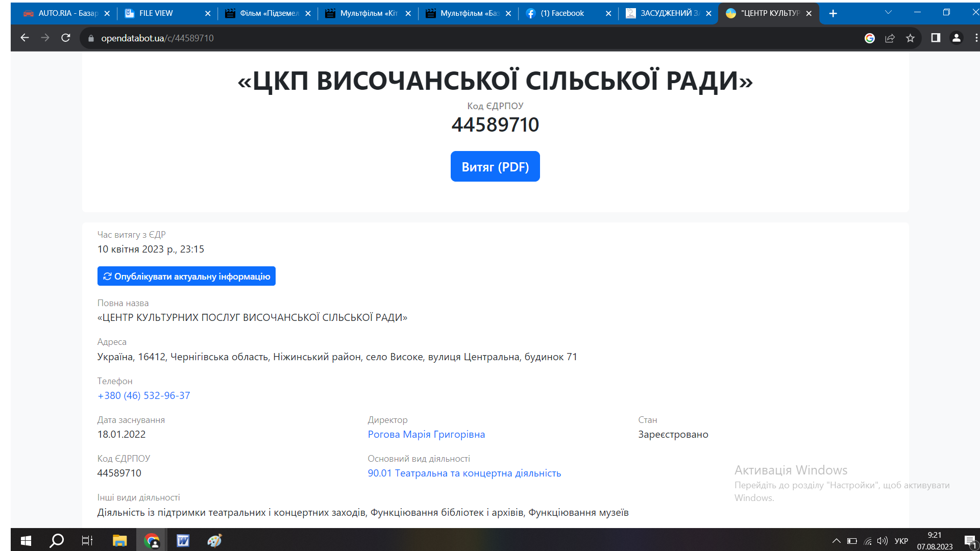Download Витяг (PDF) extract
This screenshot has width=980, height=551.
[495, 166]
